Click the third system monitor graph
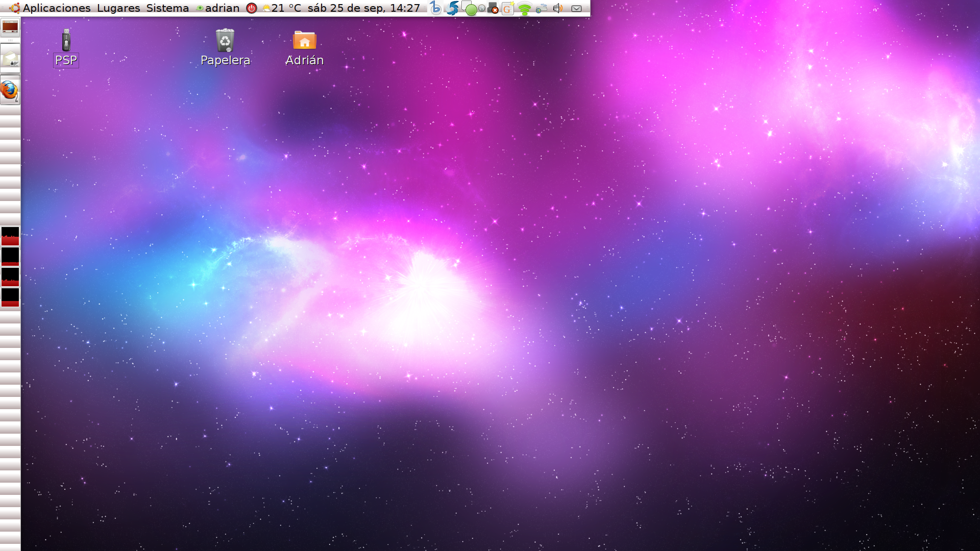Image resolution: width=980 pixels, height=551 pixels. coord(10,277)
